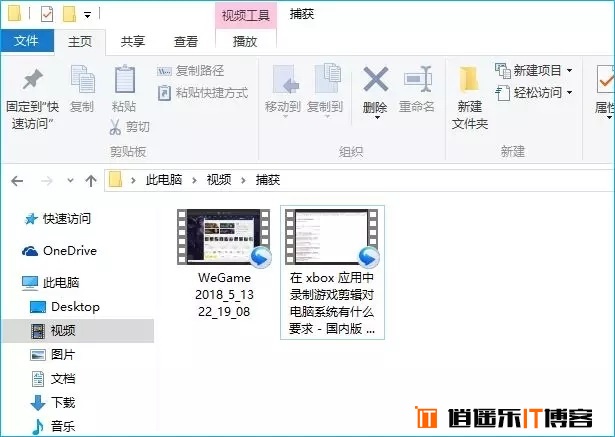Go back with the back arrow
The height and width of the screenshot is (437, 615).
(x=17, y=181)
